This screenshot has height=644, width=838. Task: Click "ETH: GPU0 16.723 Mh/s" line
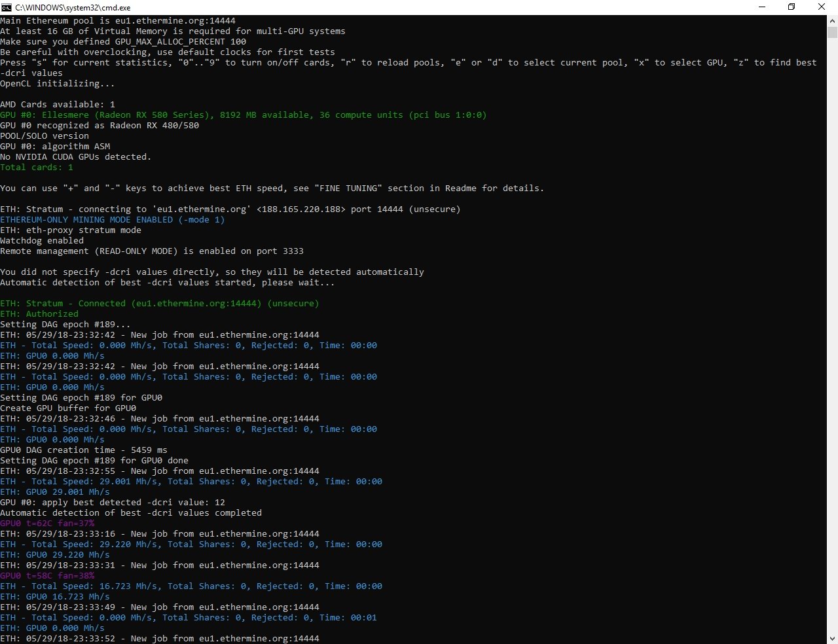click(x=55, y=597)
